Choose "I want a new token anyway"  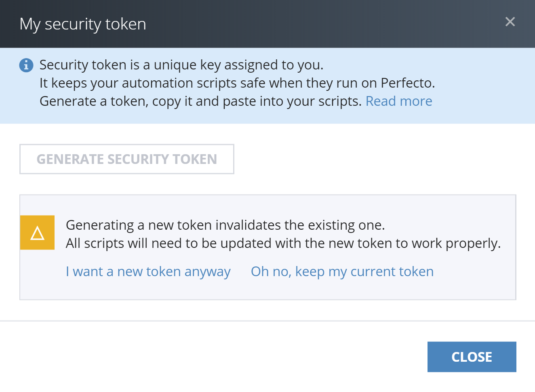(x=148, y=272)
